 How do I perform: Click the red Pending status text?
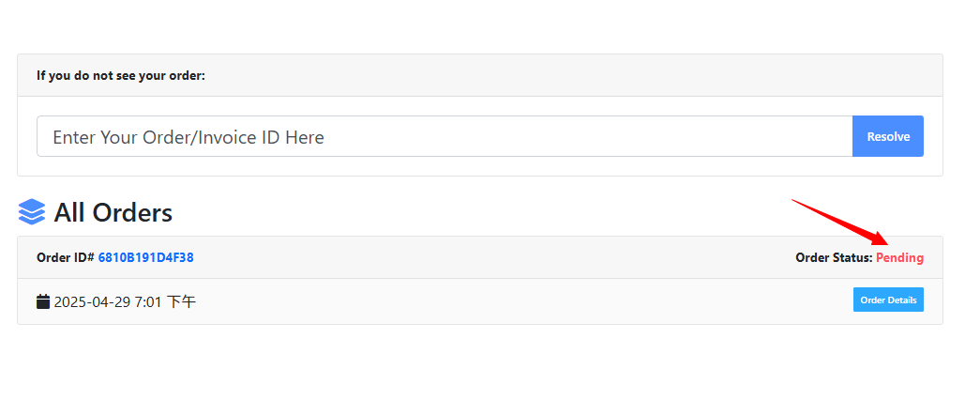(x=899, y=258)
